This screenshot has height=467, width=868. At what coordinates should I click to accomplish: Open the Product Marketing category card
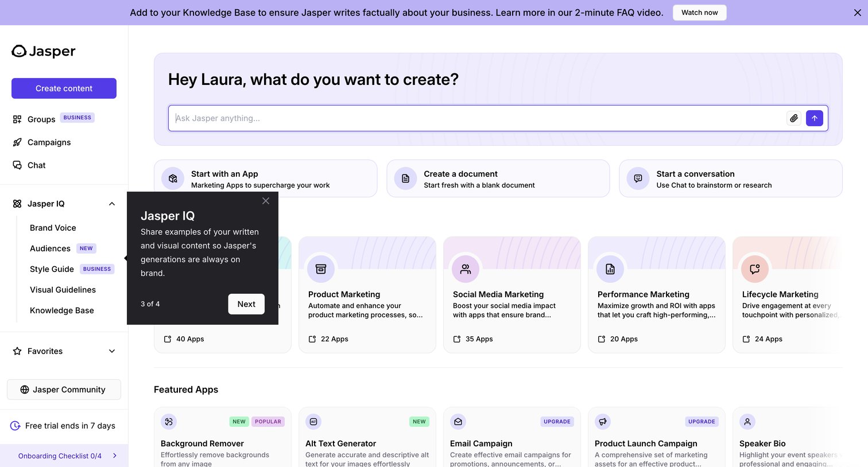click(x=367, y=295)
